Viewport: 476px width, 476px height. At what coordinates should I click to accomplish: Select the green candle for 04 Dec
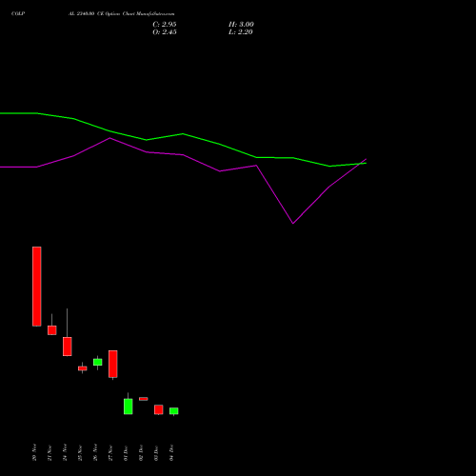[174, 411]
